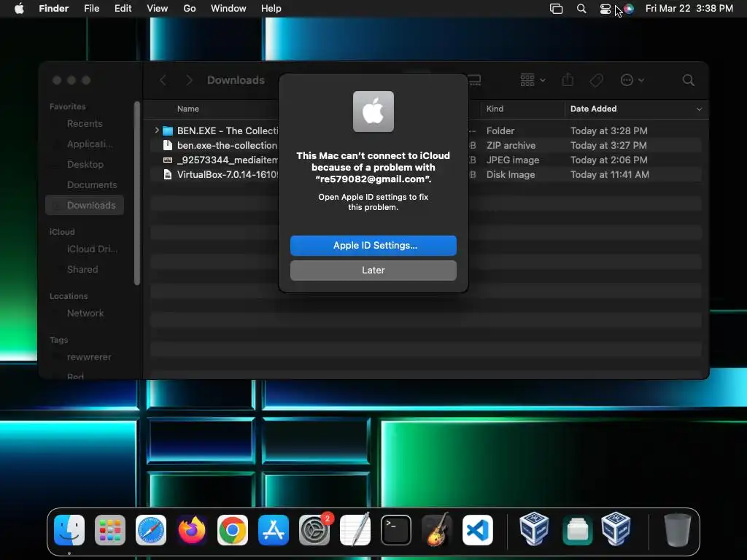
Task: Click the Tags icon in Finder toolbar
Action: [x=597, y=80]
